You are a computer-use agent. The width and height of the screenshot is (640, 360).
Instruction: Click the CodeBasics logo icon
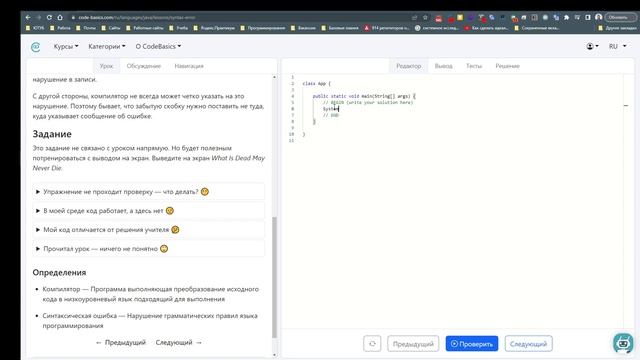pos(36,47)
